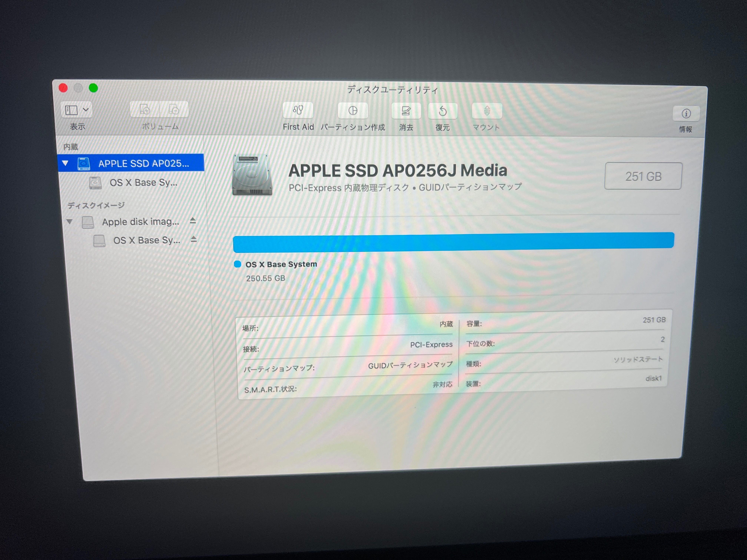Click the 装置 value disk1

pos(653,379)
